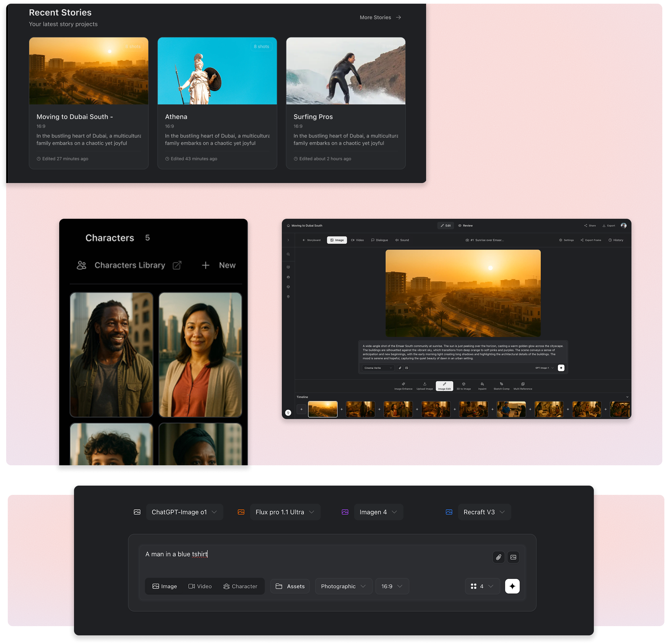666x644 pixels.
Task: Click New to add a character
Action: 219,265
